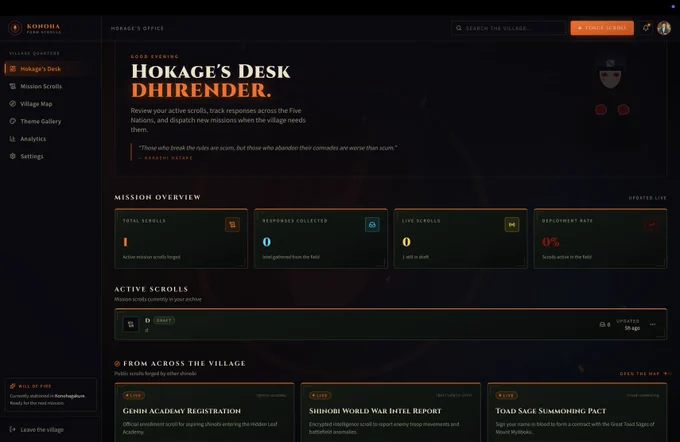Click the Forge Scroll button
The height and width of the screenshot is (442, 680).
602,28
